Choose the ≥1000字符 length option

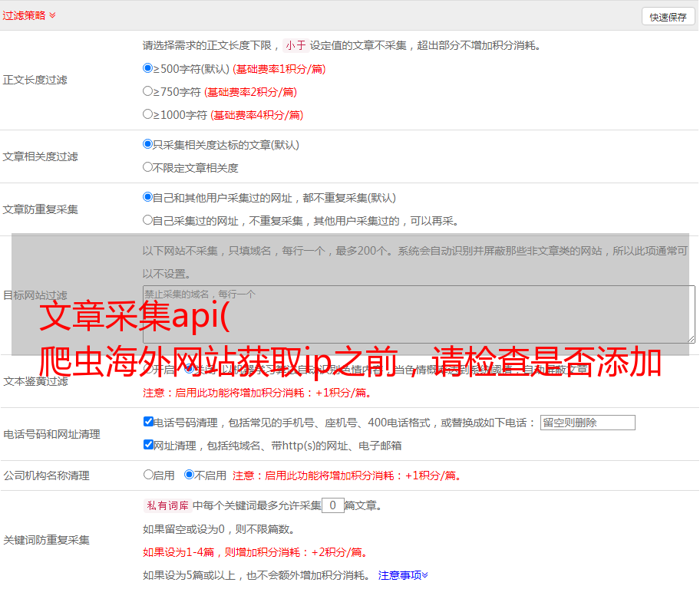tap(148, 114)
